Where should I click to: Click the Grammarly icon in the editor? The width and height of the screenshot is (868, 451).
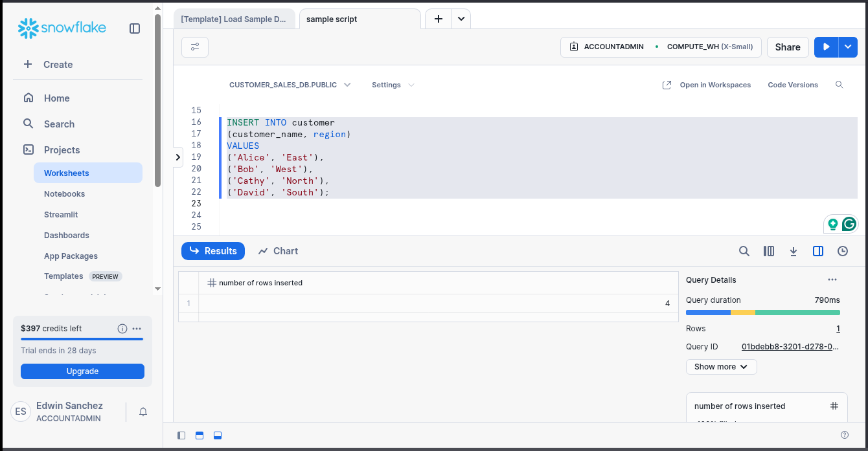point(849,223)
